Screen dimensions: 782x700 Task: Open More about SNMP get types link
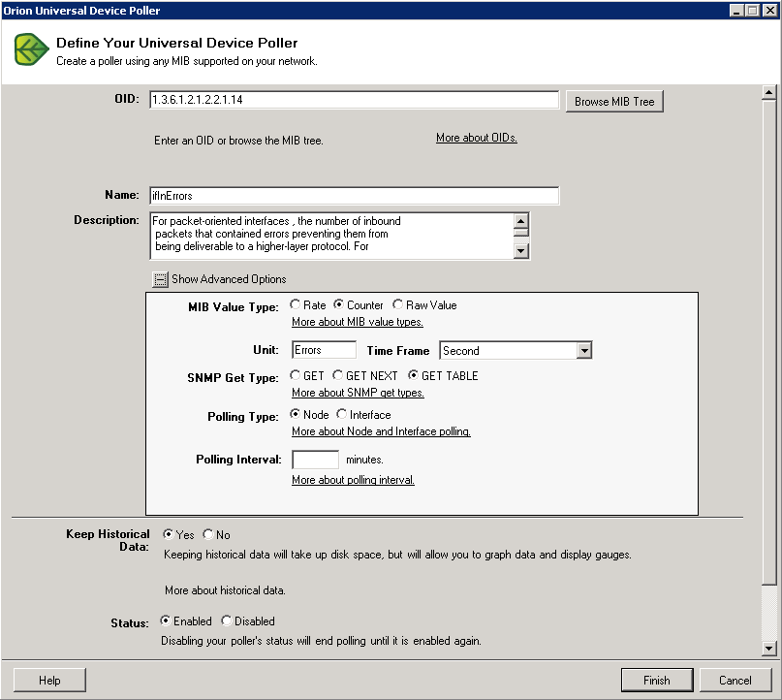point(358,393)
